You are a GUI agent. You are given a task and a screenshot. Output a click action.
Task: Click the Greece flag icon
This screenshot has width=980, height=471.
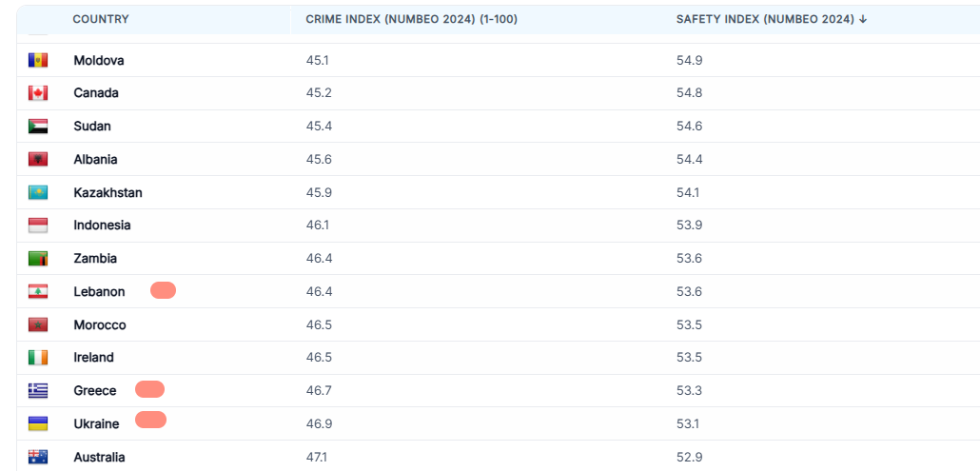click(37, 391)
